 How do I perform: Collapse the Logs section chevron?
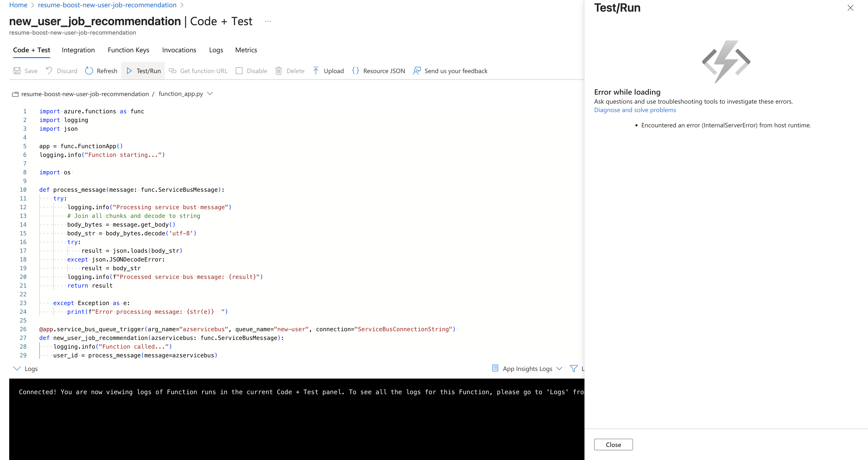[x=17, y=368]
